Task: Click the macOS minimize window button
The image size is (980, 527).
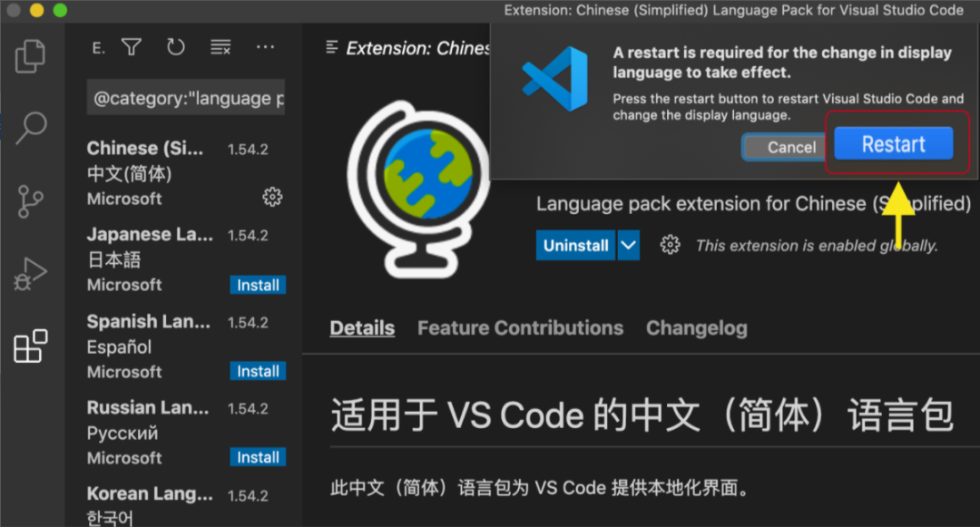Action: [x=37, y=10]
